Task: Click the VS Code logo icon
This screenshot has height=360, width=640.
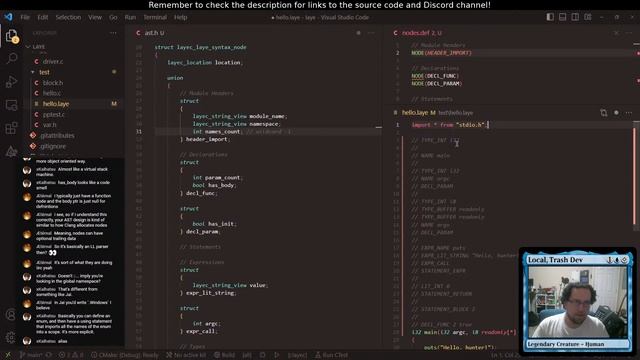Action: (x=8, y=17)
